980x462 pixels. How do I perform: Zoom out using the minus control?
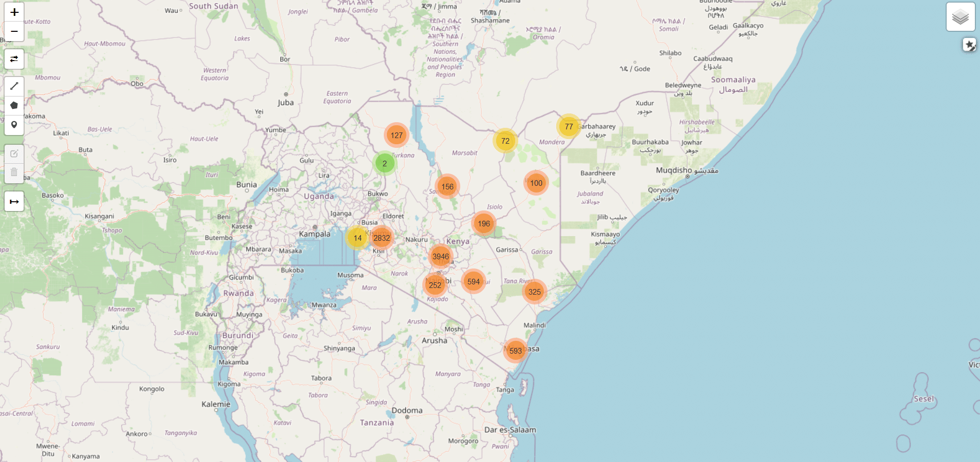pyautogui.click(x=14, y=31)
